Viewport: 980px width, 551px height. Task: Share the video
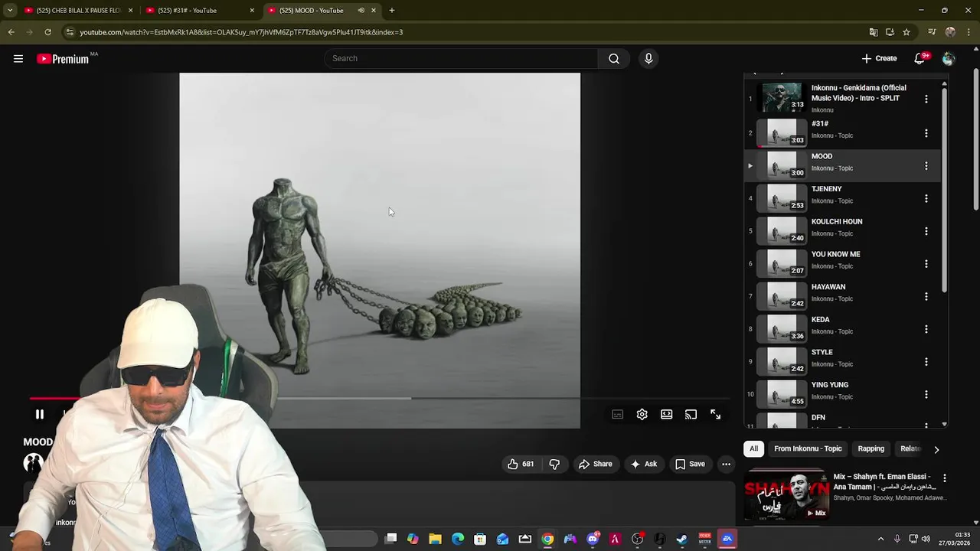click(596, 464)
